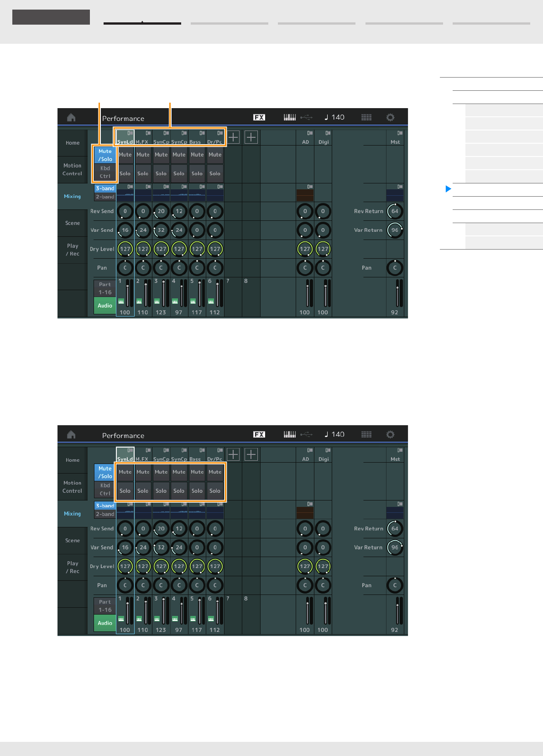
Task: Open Home icon in upper Performance screen
Action: coord(71,117)
